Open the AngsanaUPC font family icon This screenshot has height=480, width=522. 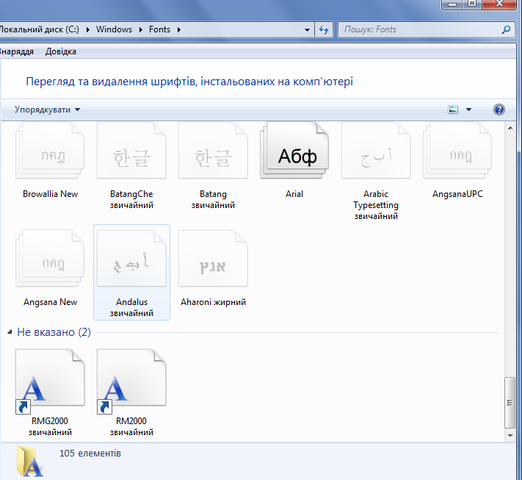click(x=457, y=151)
